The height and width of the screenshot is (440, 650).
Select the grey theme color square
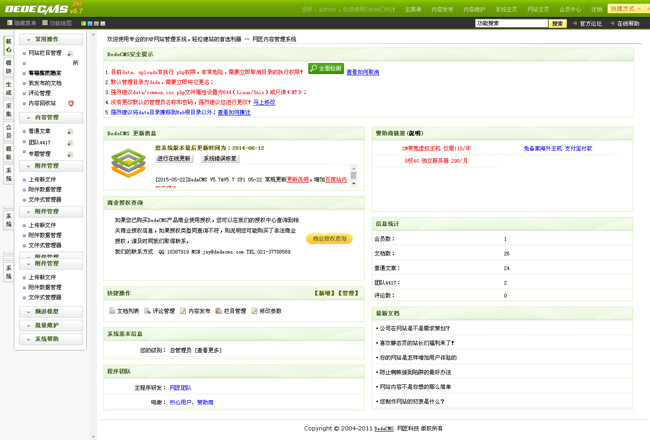103,23
